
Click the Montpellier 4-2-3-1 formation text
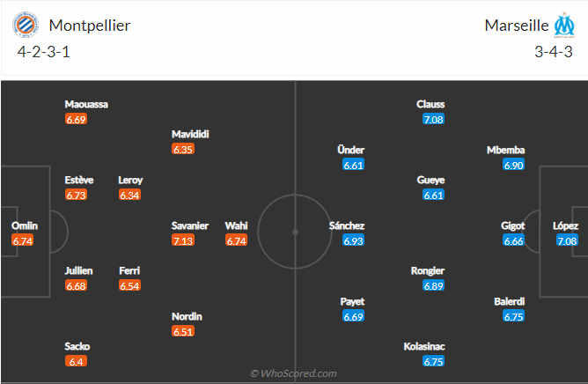tap(44, 52)
